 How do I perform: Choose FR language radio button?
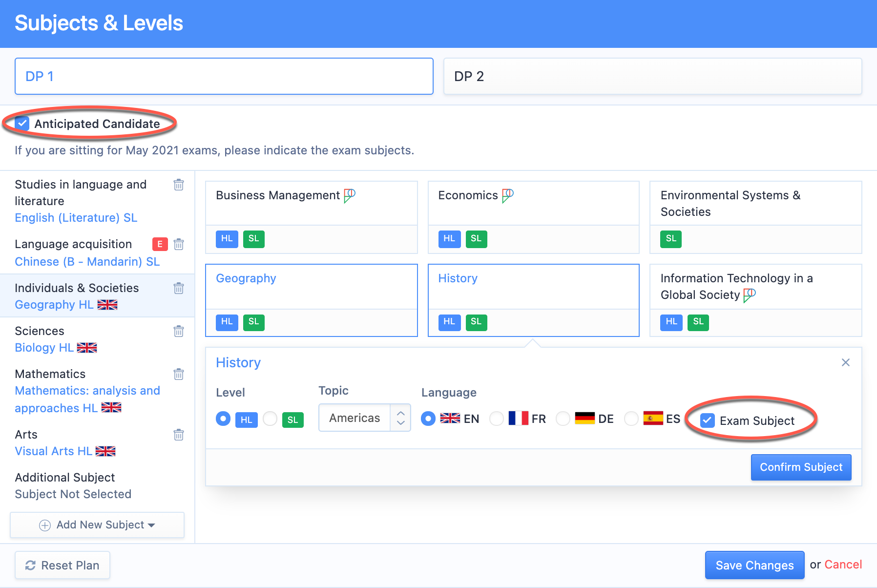point(497,419)
